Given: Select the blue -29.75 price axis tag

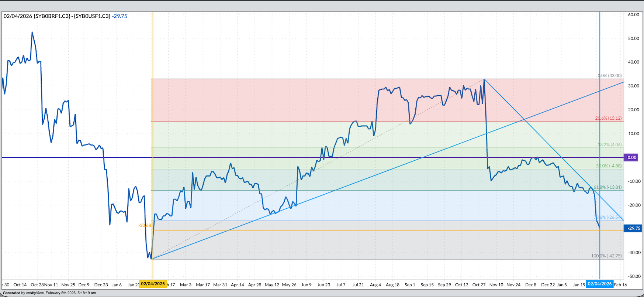Looking at the screenshot, I should coord(633,228).
